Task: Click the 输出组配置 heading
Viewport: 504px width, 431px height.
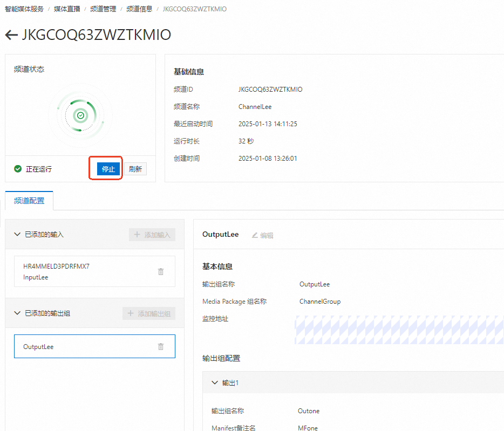Action: pyautogui.click(x=221, y=358)
